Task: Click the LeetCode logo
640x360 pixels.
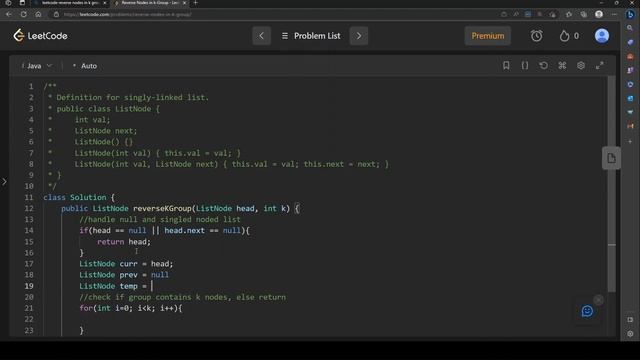Action: [x=40, y=36]
